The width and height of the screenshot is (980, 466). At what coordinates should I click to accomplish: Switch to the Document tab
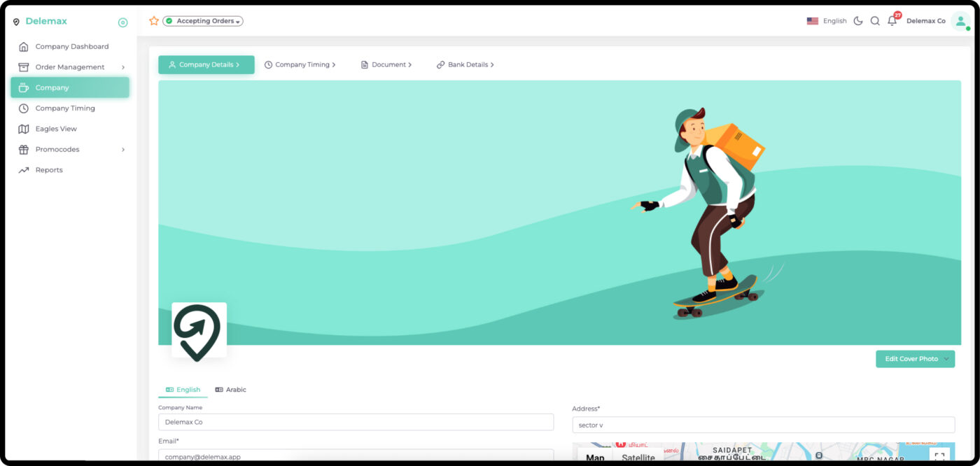(x=386, y=64)
